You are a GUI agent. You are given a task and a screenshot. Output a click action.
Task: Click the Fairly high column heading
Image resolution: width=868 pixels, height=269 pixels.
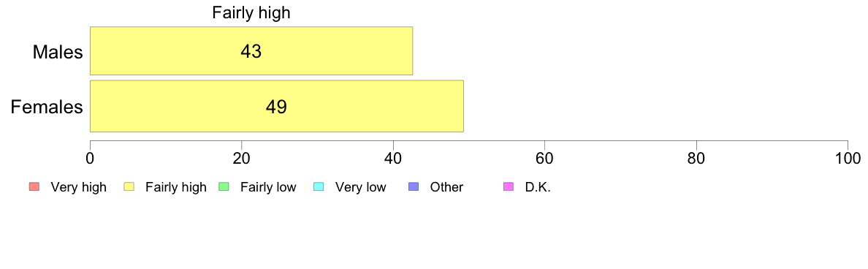pyautogui.click(x=251, y=13)
